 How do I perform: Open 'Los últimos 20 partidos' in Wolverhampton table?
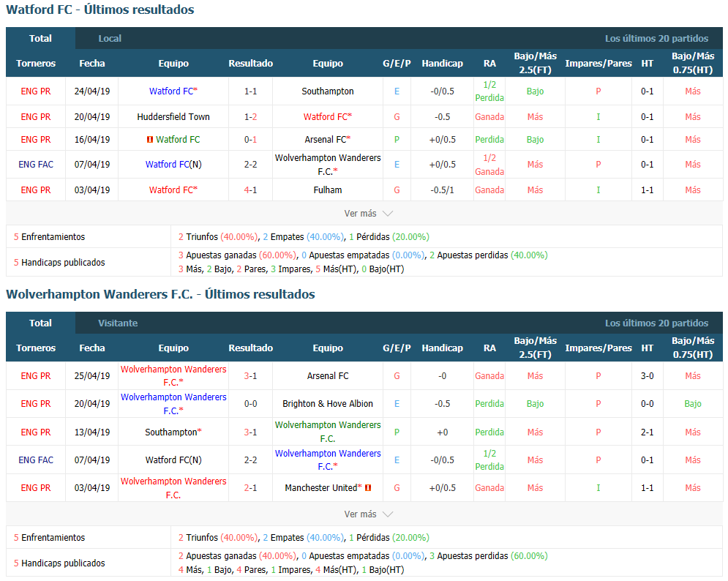click(x=656, y=323)
